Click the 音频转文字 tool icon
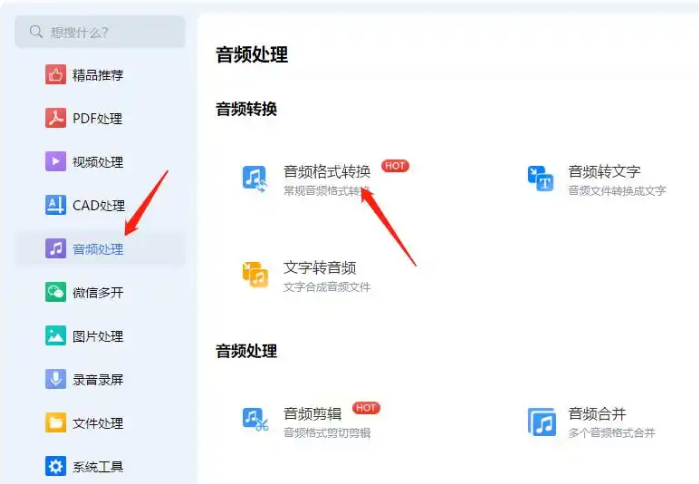 [540, 180]
